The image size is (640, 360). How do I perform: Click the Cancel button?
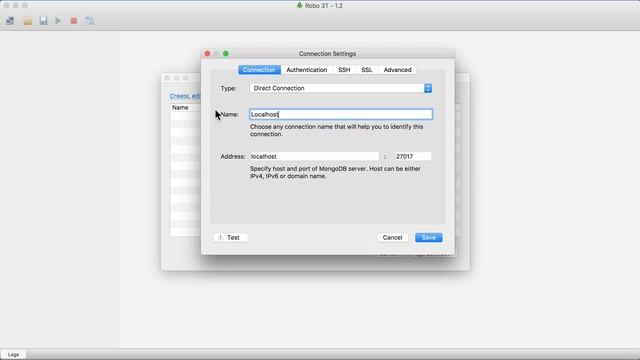click(x=392, y=238)
